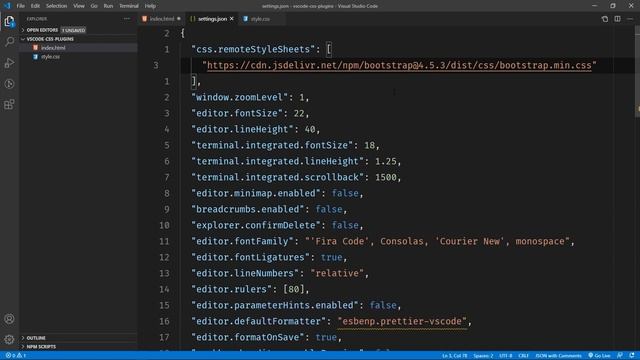The image size is (640, 360).
Task: Start Go Live server from status bar
Action: 599,356
